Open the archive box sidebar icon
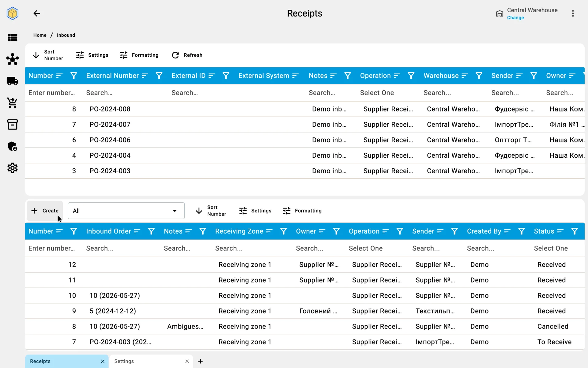 (13, 125)
